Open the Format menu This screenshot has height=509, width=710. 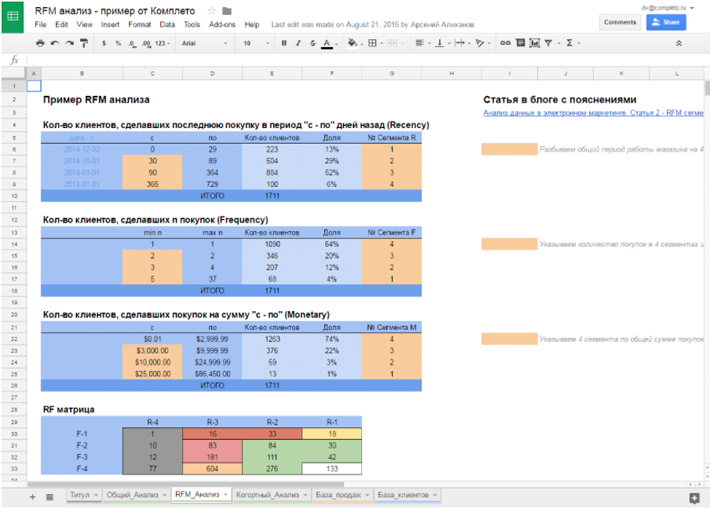[x=139, y=24]
